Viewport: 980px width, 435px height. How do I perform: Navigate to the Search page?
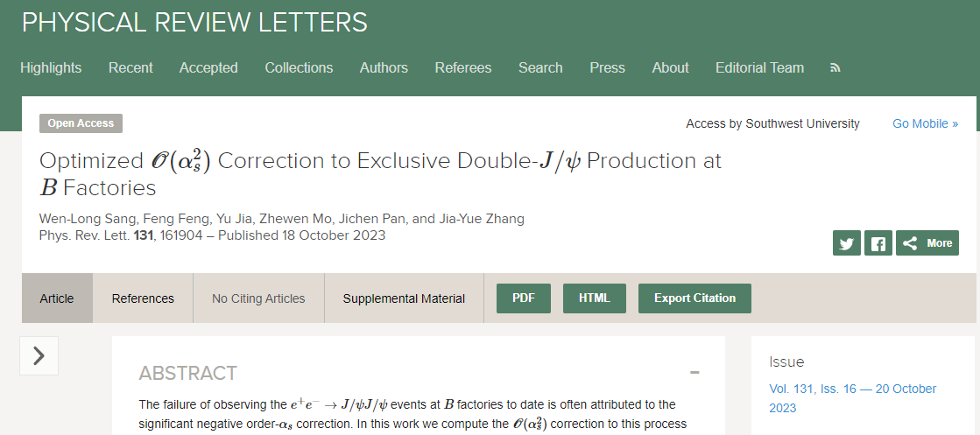click(x=540, y=67)
